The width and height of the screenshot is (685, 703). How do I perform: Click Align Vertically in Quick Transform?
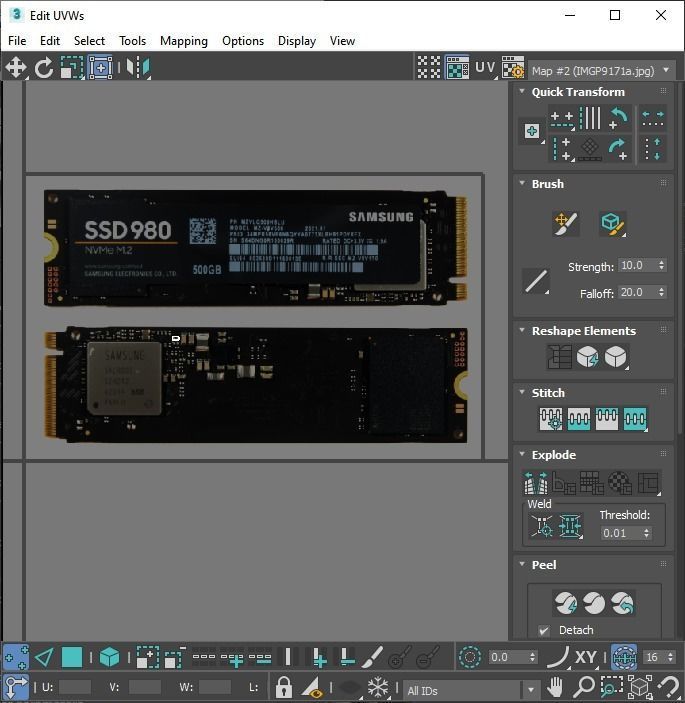562,149
